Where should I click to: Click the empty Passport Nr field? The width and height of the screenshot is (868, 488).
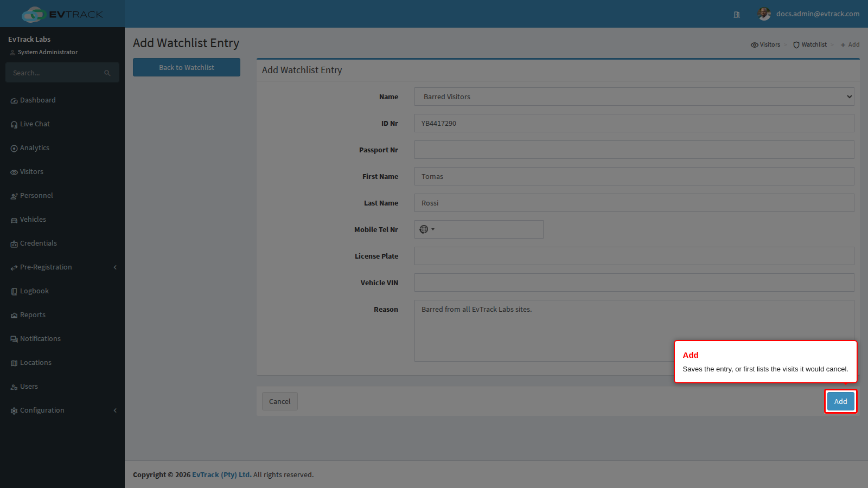634,150
